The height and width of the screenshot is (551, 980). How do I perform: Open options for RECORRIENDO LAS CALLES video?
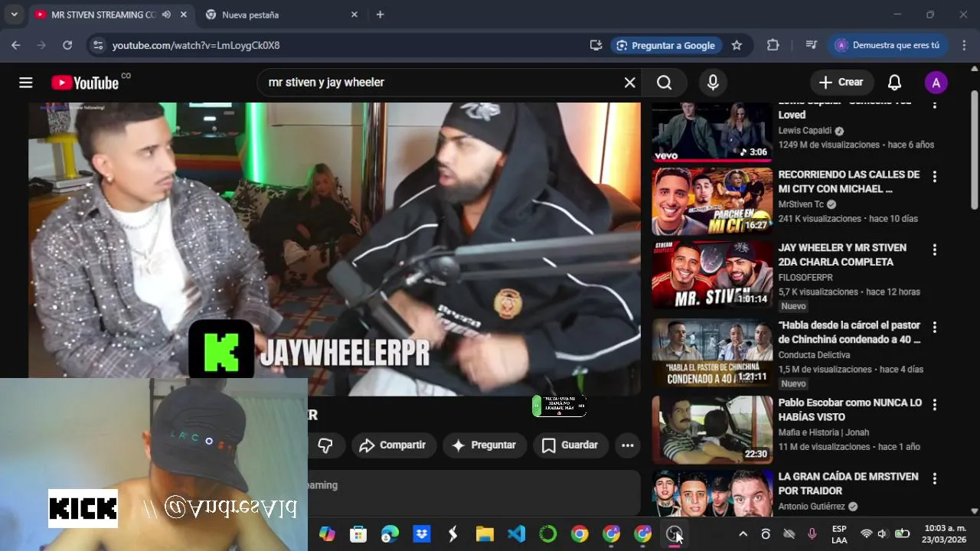pyautogui.click(x=935, y=177)
